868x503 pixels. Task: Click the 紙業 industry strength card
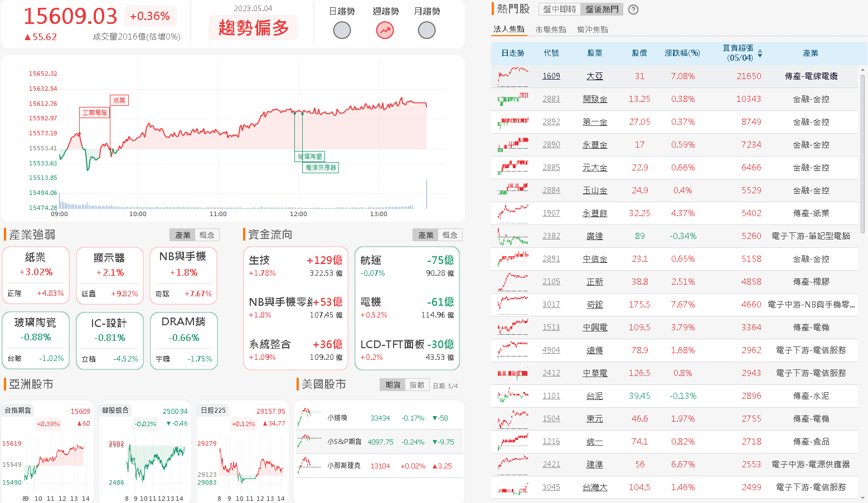click(36, 275)
